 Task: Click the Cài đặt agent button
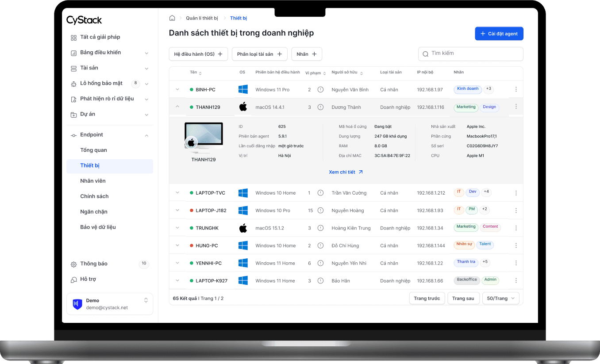499,34
